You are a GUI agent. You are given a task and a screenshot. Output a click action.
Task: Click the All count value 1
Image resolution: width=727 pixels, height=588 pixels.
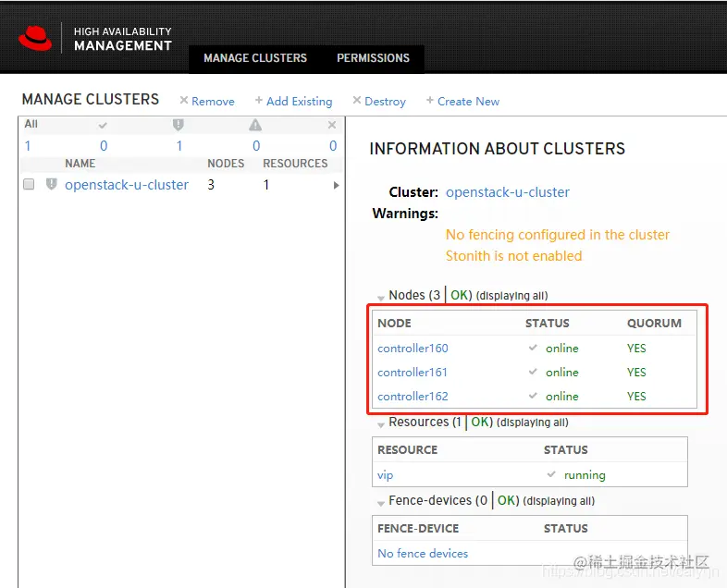(x=28, y=146)
